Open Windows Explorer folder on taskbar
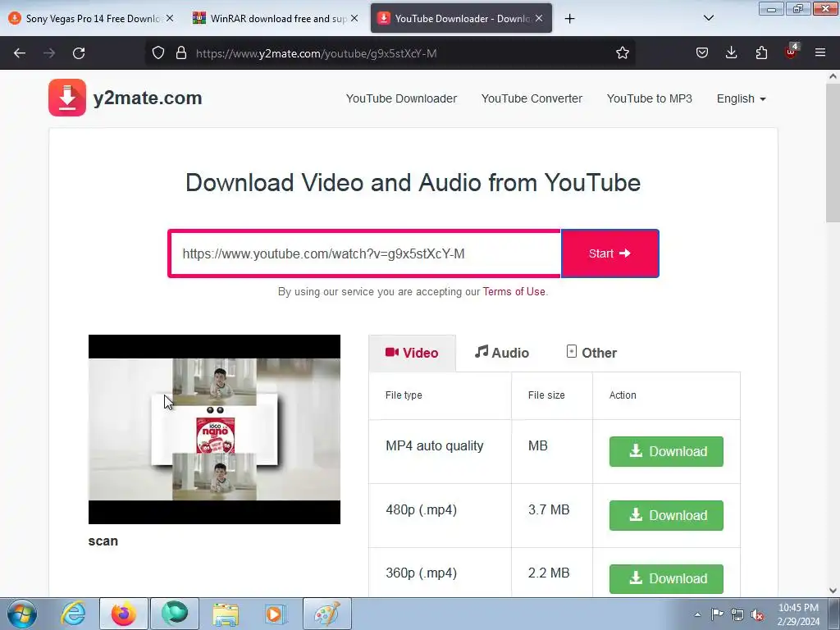Image resolution: width=840 pixels, height=630 pixels. (226, 614)
